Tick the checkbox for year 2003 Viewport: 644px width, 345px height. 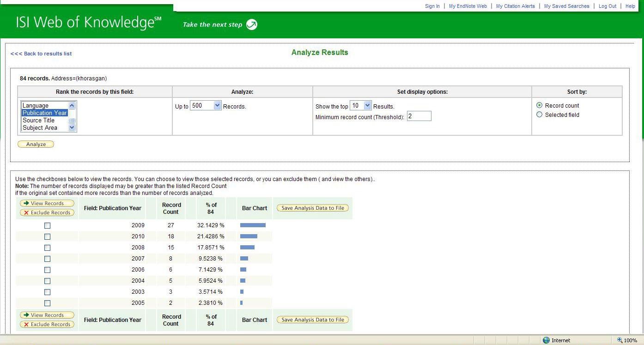coord(47,292)
